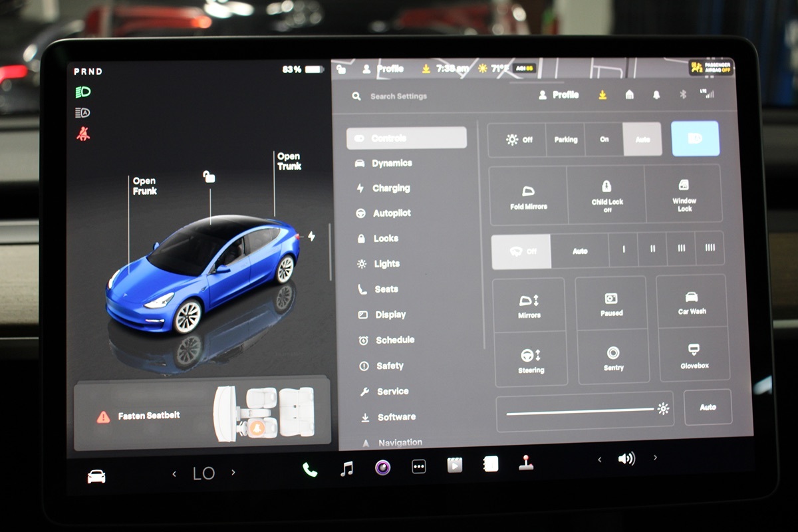
Task: Open the Autopilot settings section
Action: coord(391,213)
